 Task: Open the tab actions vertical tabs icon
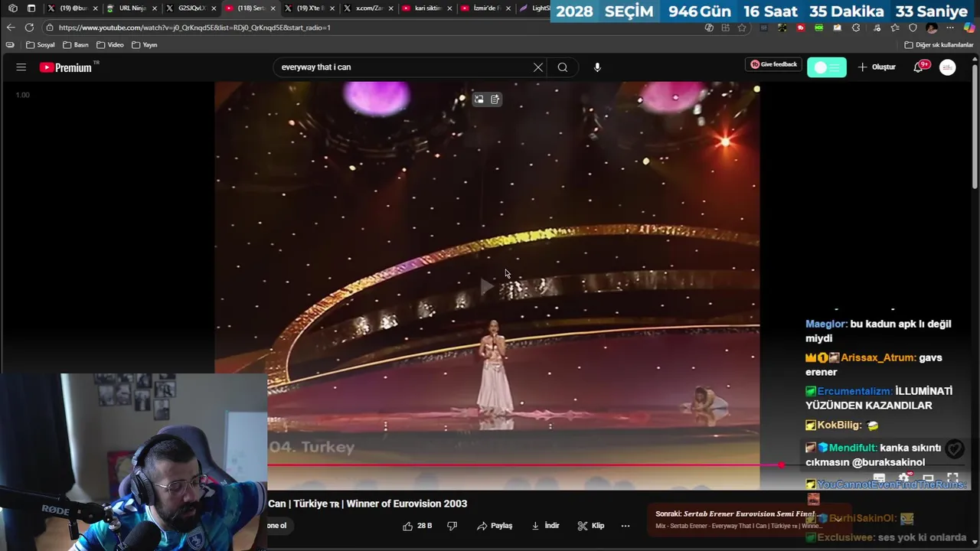pos(31,8)
